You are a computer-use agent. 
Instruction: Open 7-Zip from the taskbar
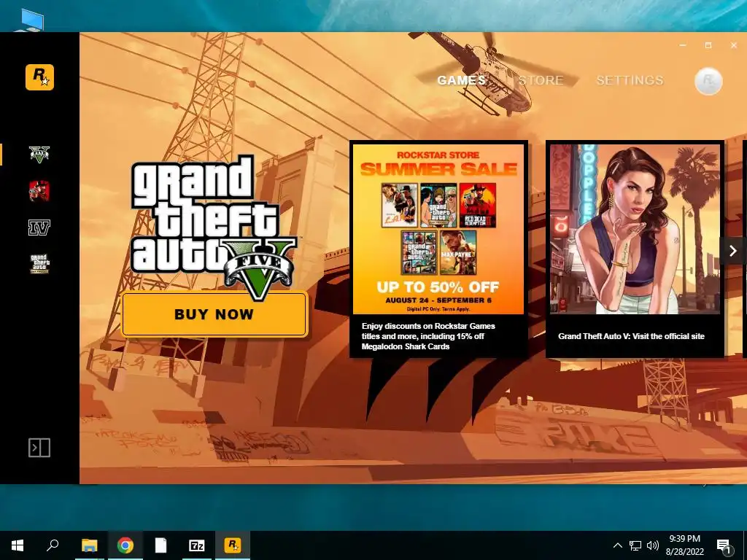(197, 545)
